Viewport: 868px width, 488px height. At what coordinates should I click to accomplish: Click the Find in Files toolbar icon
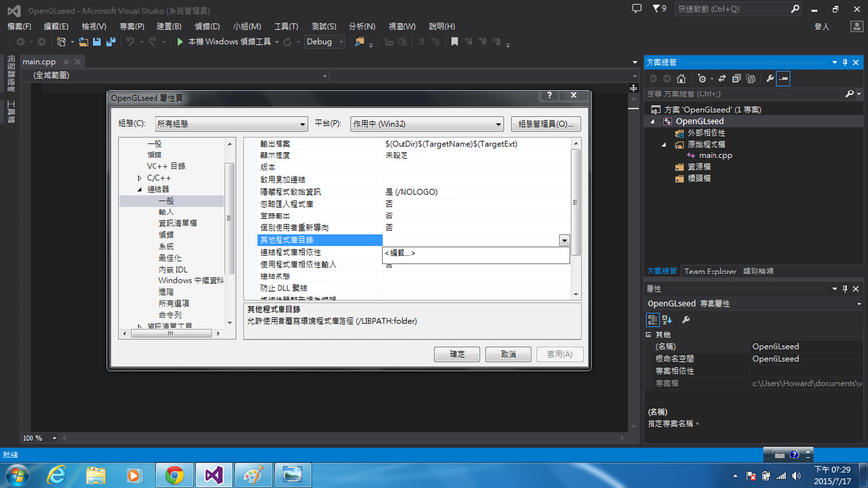coord(360,42)
